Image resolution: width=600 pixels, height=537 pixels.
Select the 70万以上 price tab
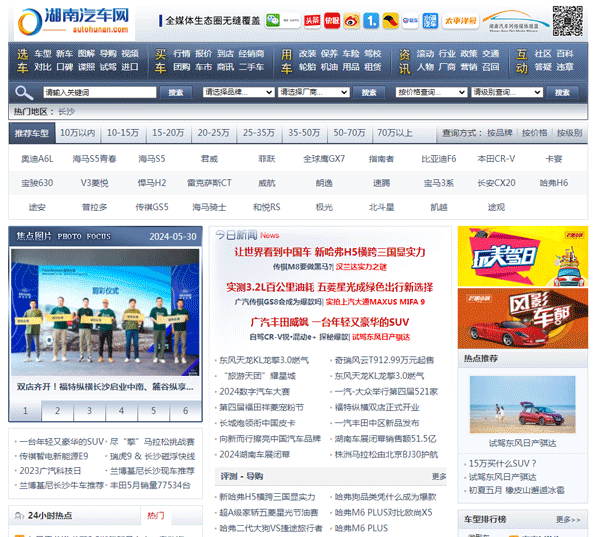click(395, 133)
